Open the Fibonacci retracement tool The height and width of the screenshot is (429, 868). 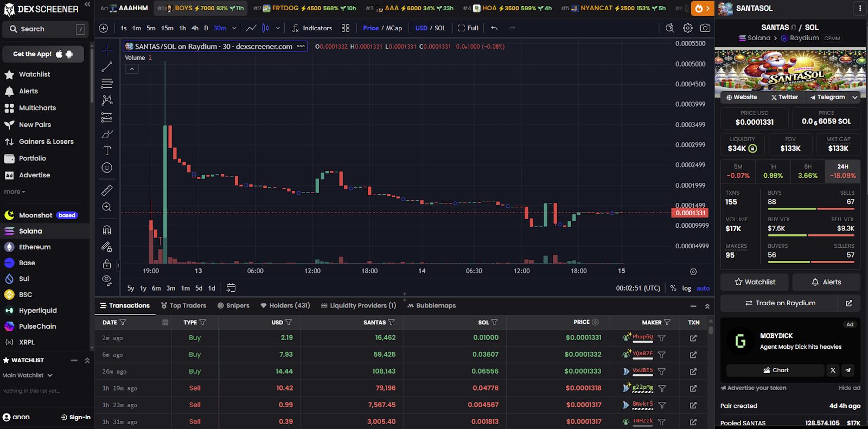[107, 84]
